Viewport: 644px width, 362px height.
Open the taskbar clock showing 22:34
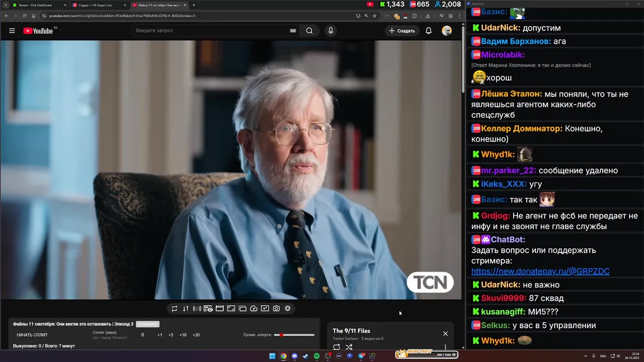coord(631,356)
